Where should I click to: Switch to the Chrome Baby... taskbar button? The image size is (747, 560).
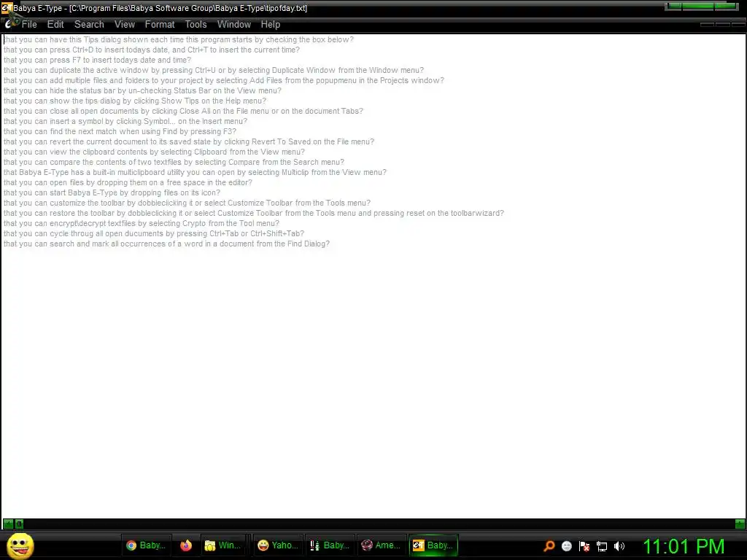coord(146,545)
